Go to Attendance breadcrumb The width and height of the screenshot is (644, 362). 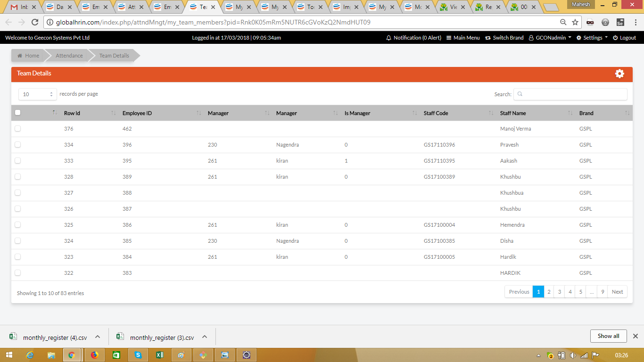[x=69, y=56]
